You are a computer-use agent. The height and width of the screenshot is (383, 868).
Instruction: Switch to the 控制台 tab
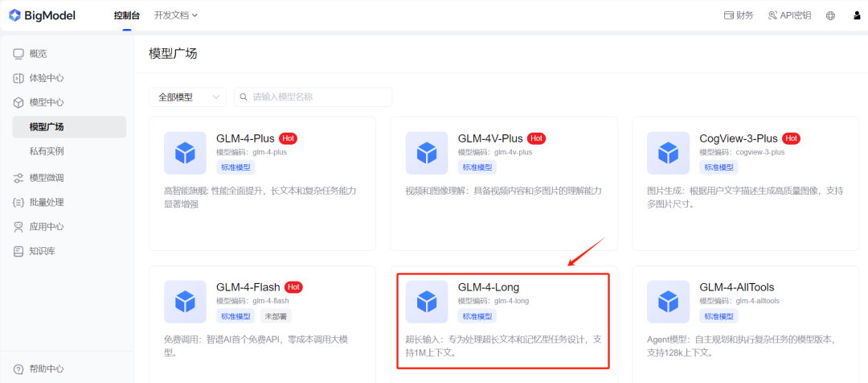pos(127,15)
